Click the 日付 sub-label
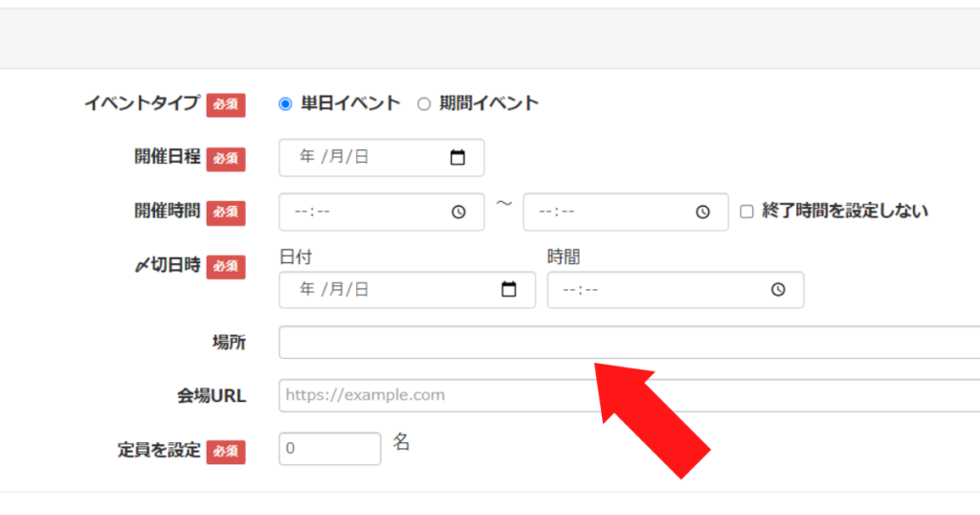This screenshot has width=980, height=515. tap(296, 257)
